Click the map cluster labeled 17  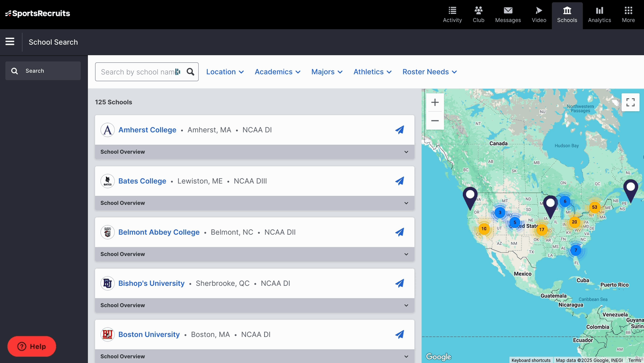(x=542, y=230)
